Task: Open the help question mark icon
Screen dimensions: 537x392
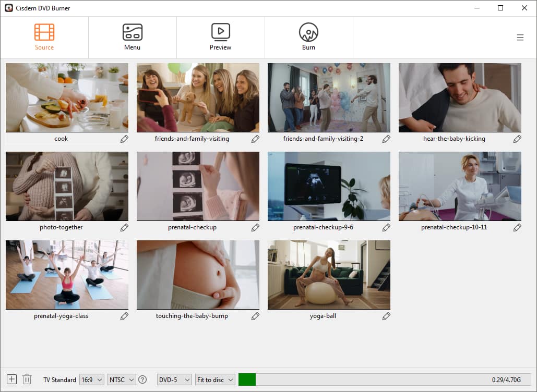Action: 142,379
